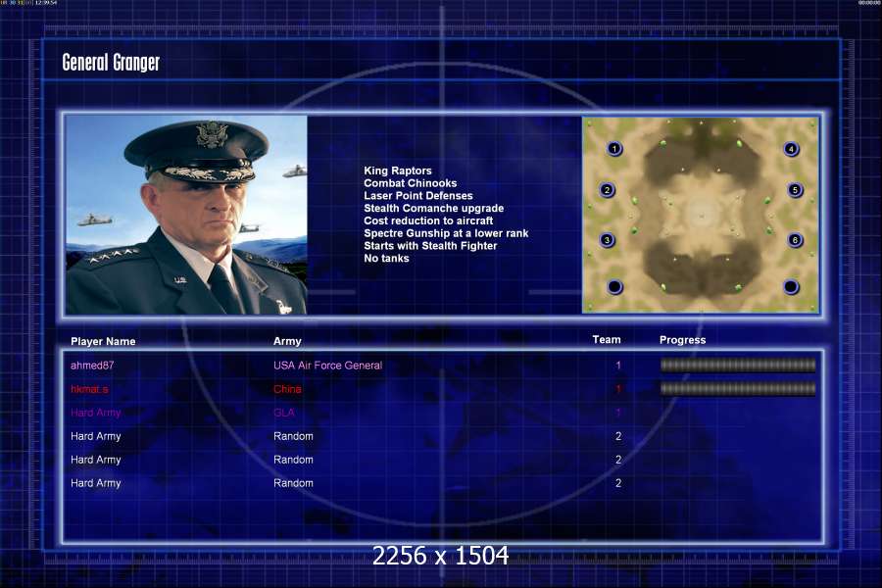
Task: Click team number in hkmat.s's row
Action: (618, 389)
